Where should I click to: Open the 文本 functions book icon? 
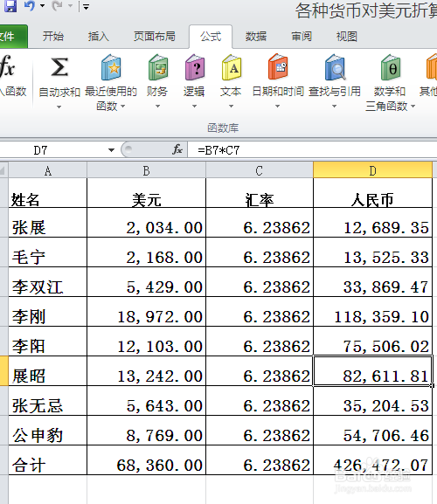[x=232, y=67]
